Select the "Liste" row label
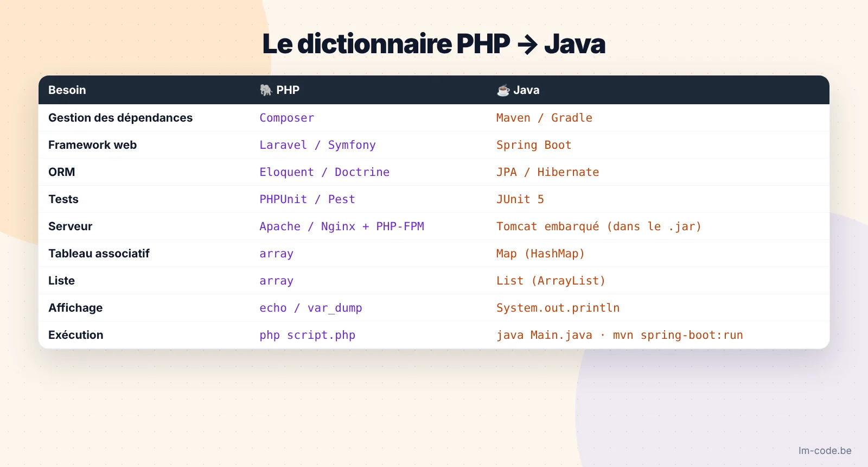Screen dimensions: 868x467 click(62, 281)
